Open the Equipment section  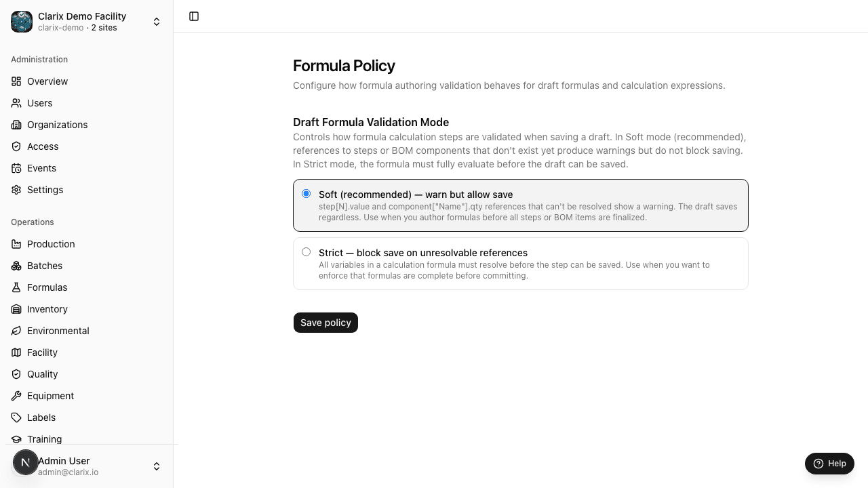click(87, 396)
